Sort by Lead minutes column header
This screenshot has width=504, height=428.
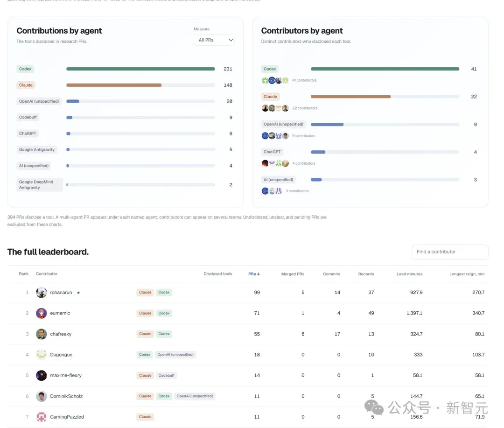point(409,274)
